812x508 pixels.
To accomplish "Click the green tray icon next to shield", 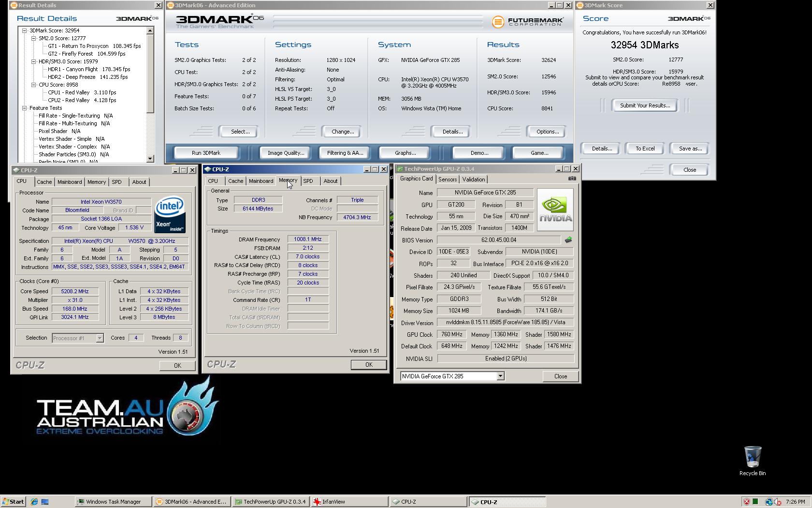I will [755, 502].
